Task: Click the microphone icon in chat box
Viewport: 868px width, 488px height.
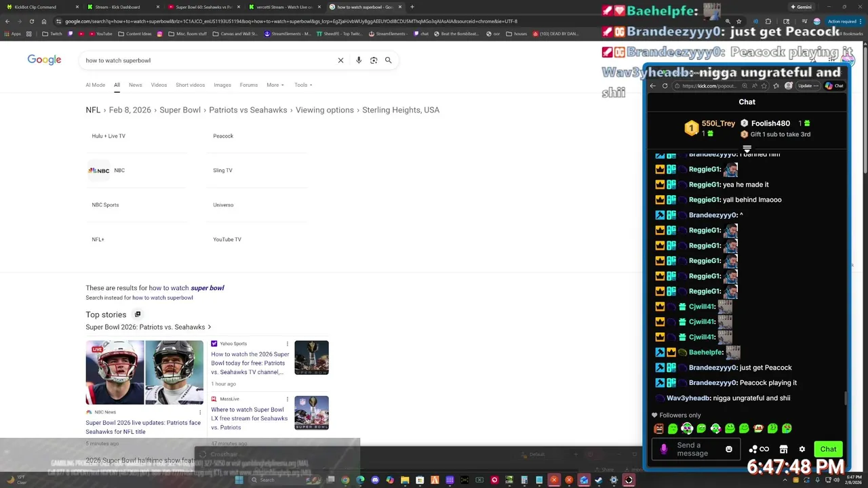Action: [664, 449]
